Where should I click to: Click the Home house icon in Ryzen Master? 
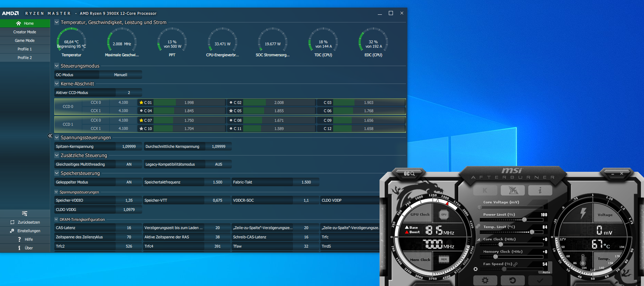[19, 23]
